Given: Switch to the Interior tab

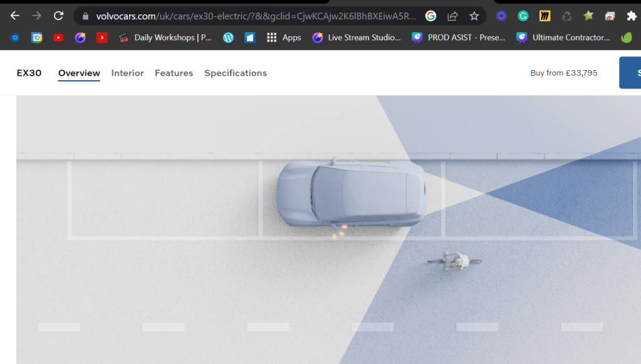Looking at the screenshot, I should coord(128,73).
